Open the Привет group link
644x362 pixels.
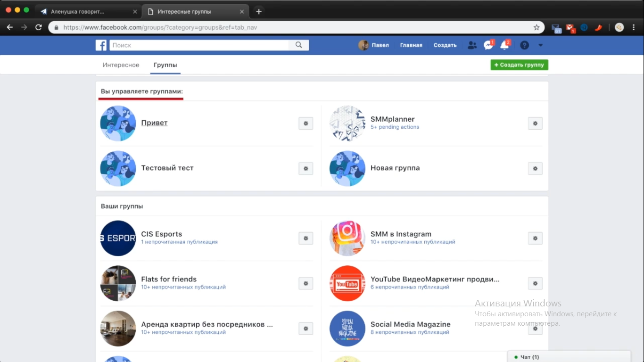point(154,123)
